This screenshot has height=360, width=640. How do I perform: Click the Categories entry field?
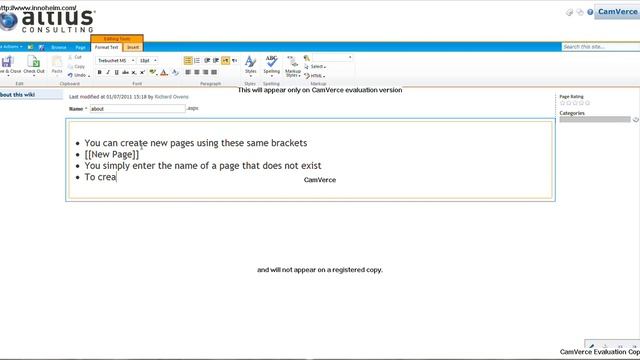pos(595,119)
